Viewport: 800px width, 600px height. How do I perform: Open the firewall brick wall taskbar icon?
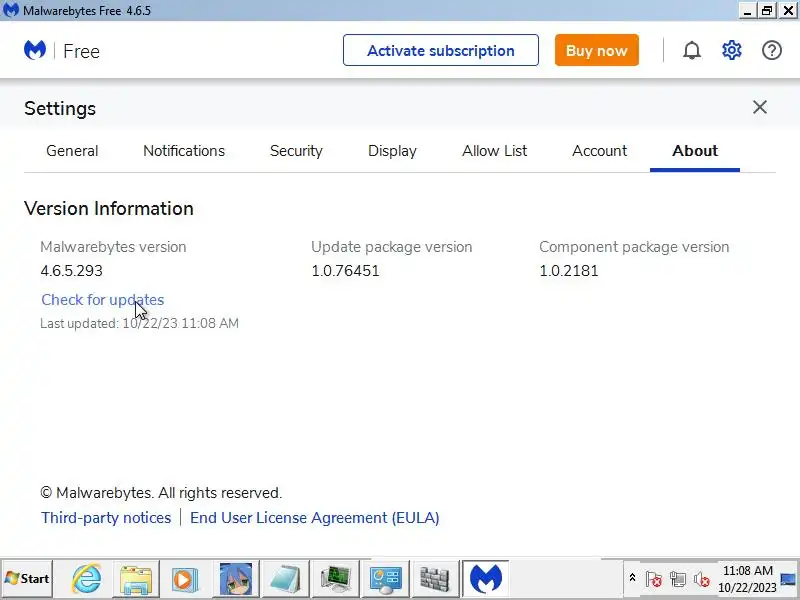click(x=435, y=579)
